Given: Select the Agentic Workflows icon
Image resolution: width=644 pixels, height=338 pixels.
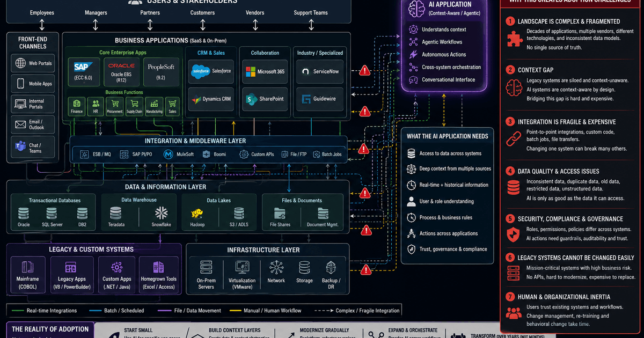Looking at the screenshot, I should tap(413, 42).
